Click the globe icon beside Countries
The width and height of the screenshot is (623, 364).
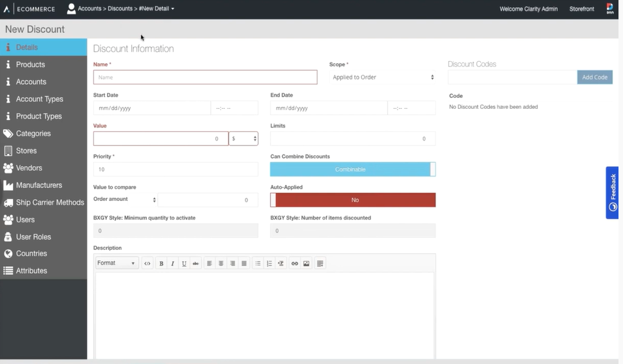(x=8, y=254)
